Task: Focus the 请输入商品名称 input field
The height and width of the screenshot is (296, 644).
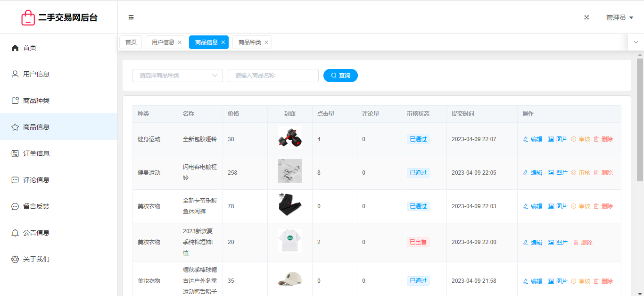Action: point(273,76)
